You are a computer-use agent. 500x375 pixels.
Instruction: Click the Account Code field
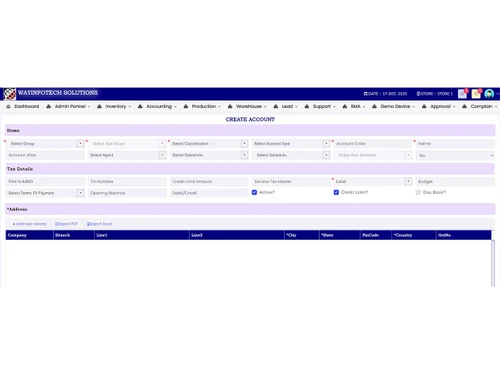373,144
